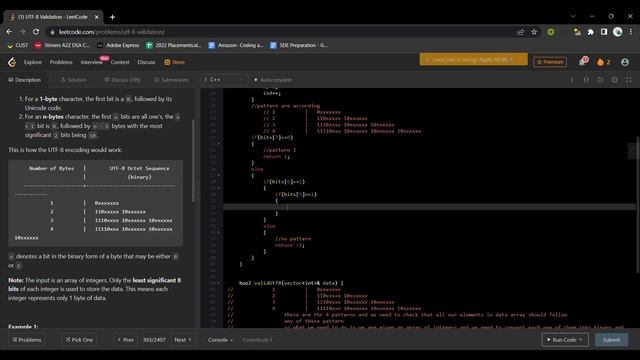
Task: Expand the Console panel
Action: point(220,340)
